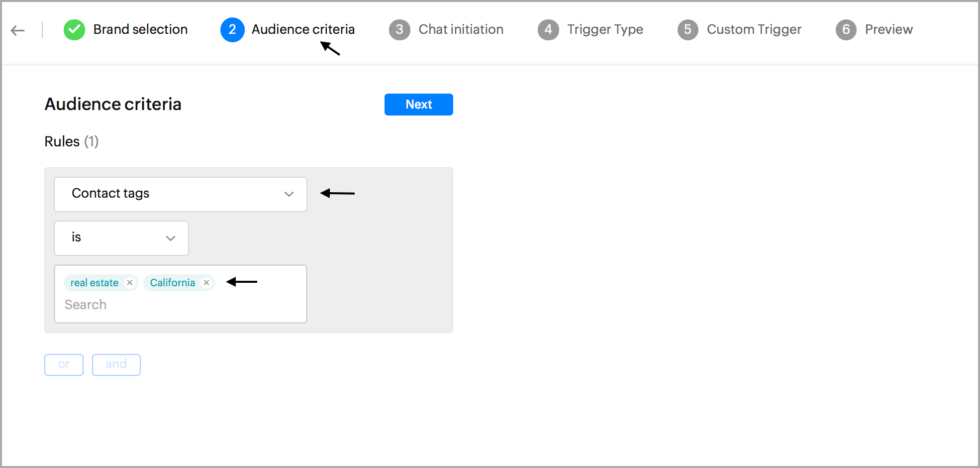980x468 pixels.
Task: Remove the real estate tag
Action: coord(130,283)
